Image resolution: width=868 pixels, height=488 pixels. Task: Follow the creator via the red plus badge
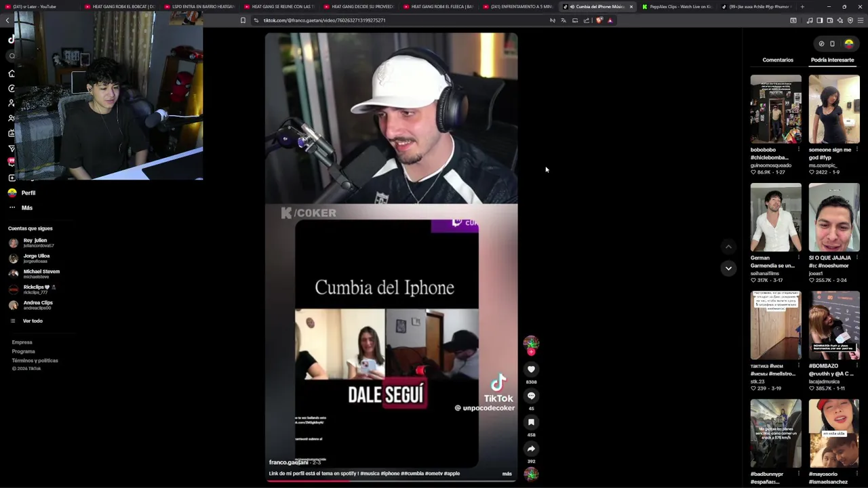point(531,352)
